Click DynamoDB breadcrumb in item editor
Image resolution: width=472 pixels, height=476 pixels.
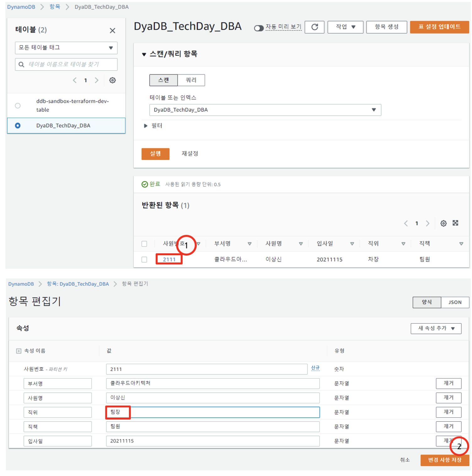(x=21, y=284)
